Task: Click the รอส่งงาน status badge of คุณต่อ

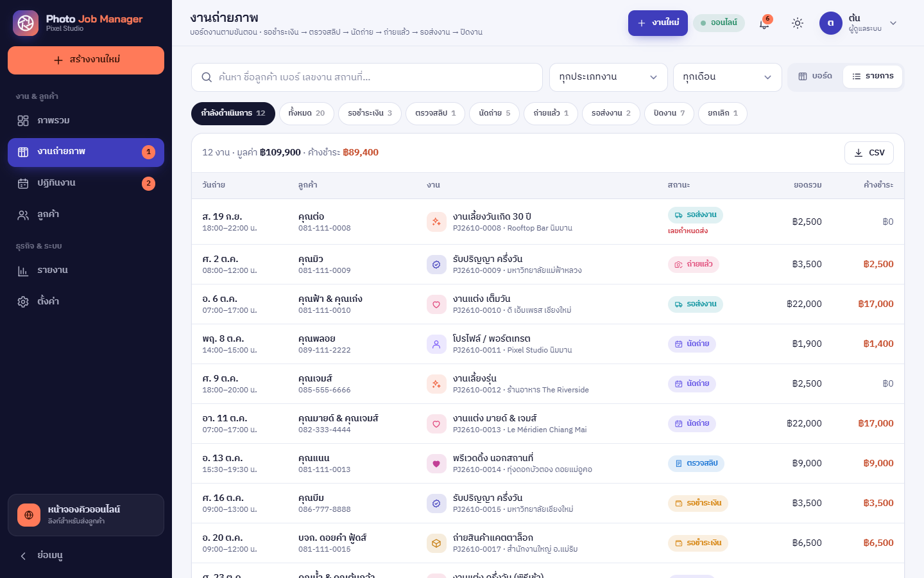Action: point(696,215)
